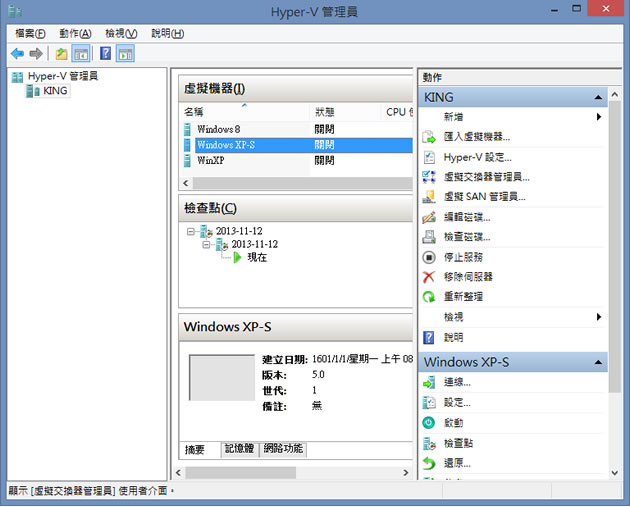Open the 檔案(F) menu

[30, 33]
